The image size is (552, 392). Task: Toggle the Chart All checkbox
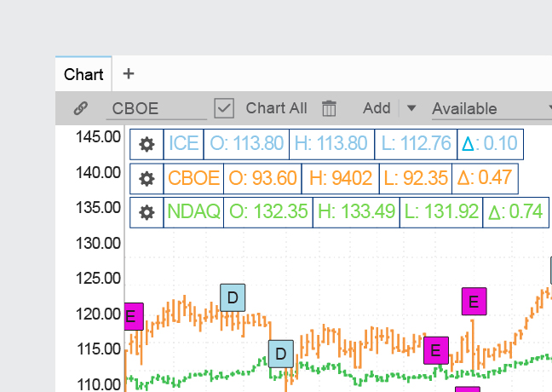tap(224, 108)
